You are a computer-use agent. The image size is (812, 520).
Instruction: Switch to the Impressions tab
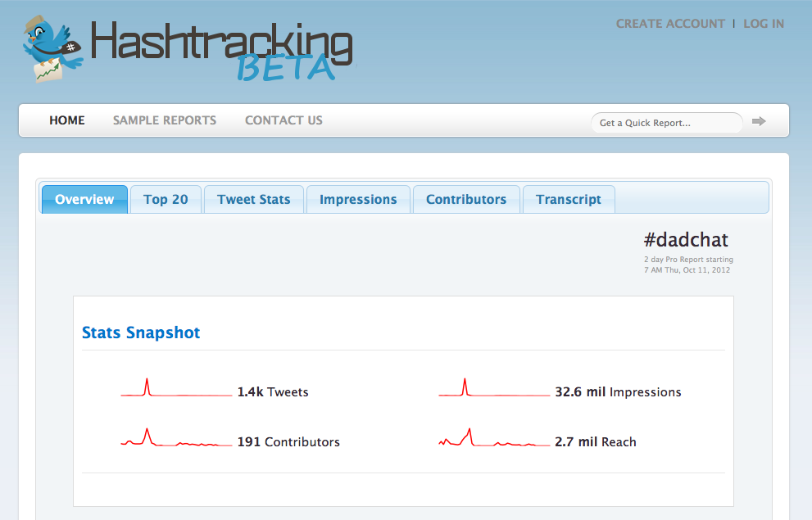pos(358,199)
